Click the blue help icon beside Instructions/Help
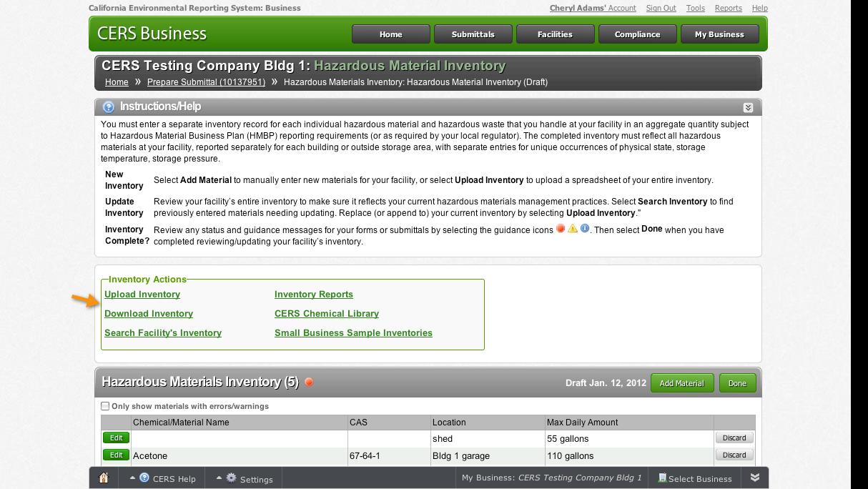This screenshot has width=868, height=489. (x=109, y=107)
